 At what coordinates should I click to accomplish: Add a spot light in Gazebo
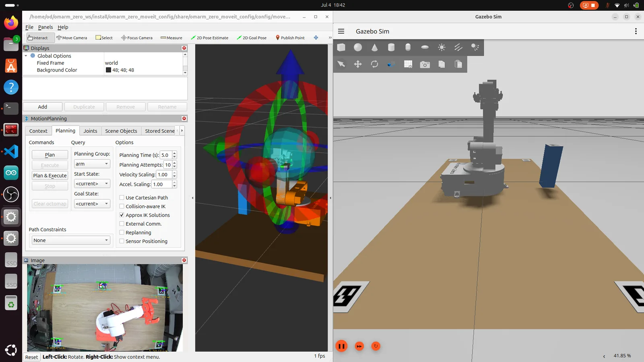click(475, 47)
